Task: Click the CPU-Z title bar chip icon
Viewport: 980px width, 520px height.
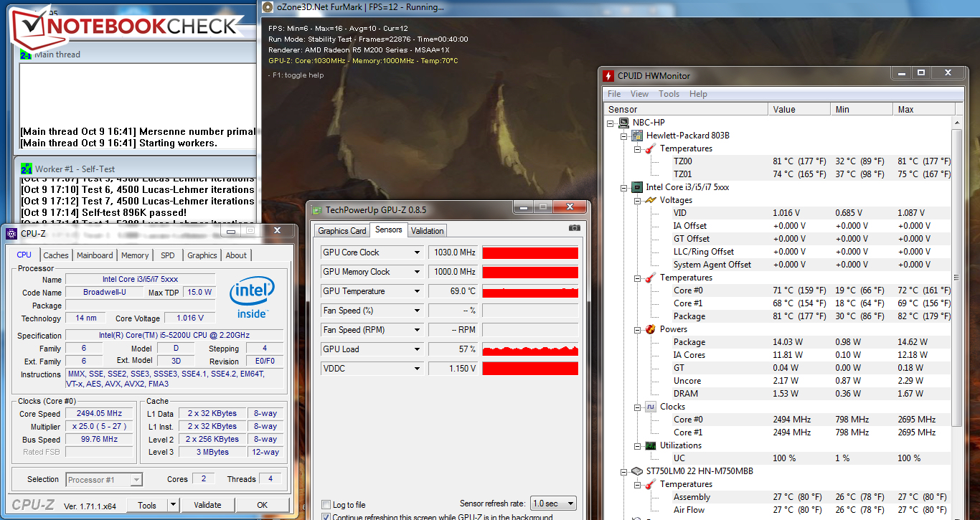Action: (x=10, y=233)
